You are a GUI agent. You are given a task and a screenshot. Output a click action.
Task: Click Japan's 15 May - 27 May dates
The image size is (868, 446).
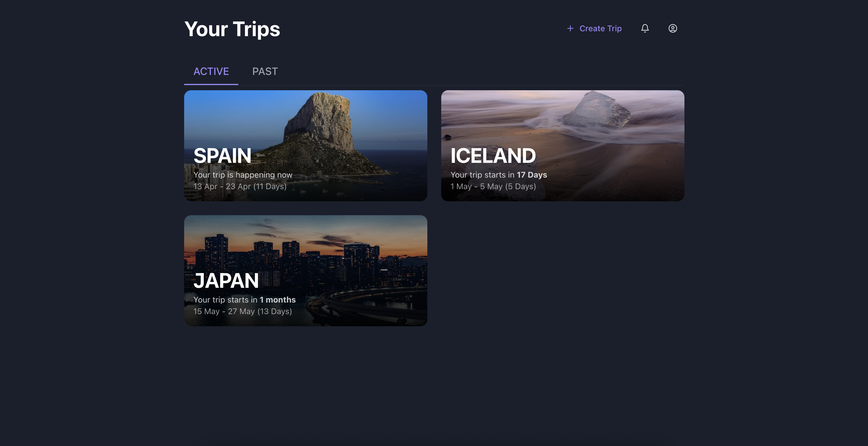click(242, 311)
